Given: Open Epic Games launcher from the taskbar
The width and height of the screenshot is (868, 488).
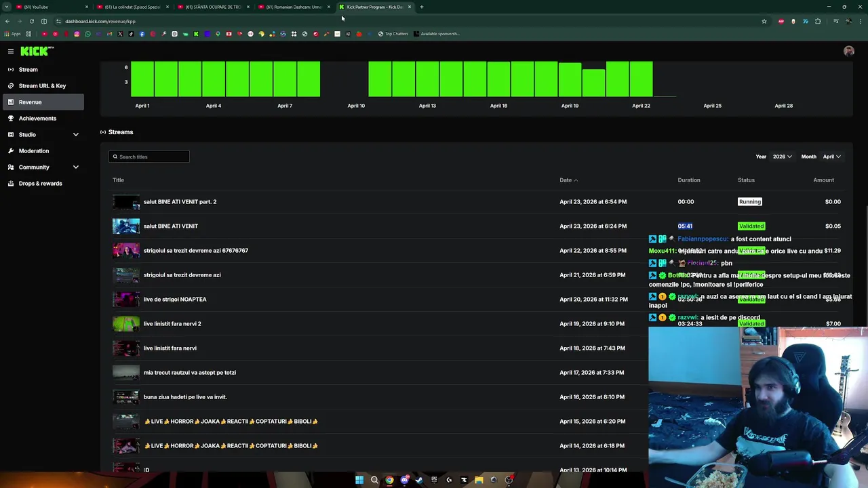Looking at the screenshot, I should [434, 480].
